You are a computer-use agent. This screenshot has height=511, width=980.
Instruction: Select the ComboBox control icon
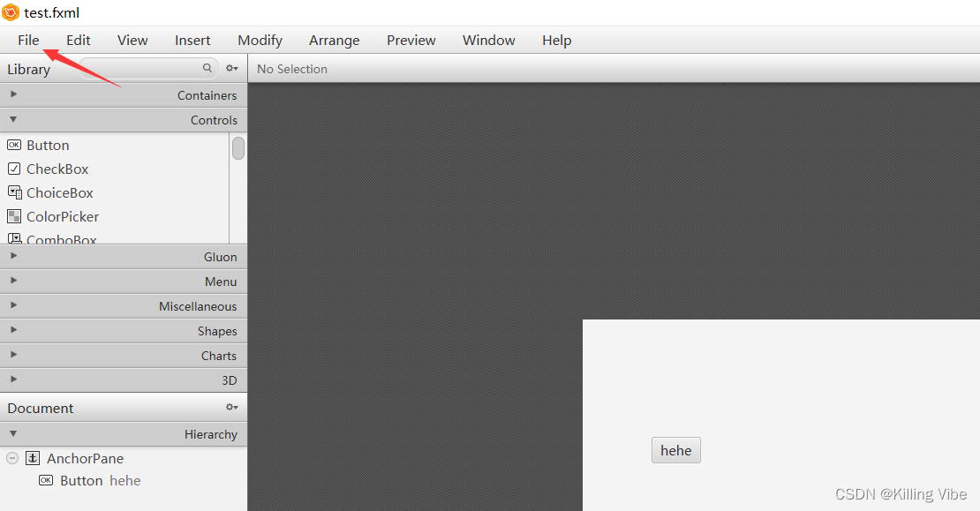click(x=14, y=238)
